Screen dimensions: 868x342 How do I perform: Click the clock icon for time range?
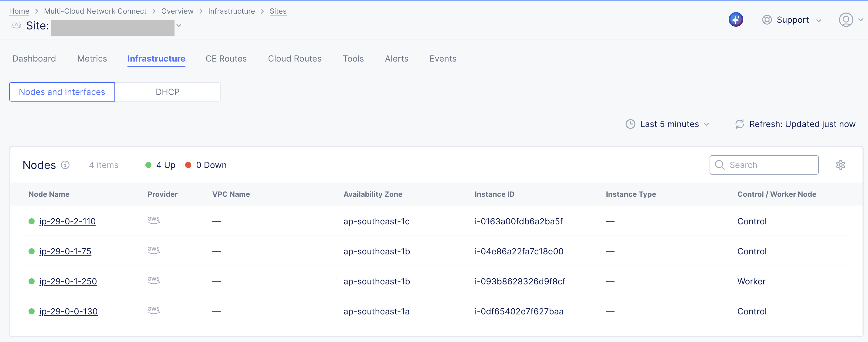[x=630, y=124]
